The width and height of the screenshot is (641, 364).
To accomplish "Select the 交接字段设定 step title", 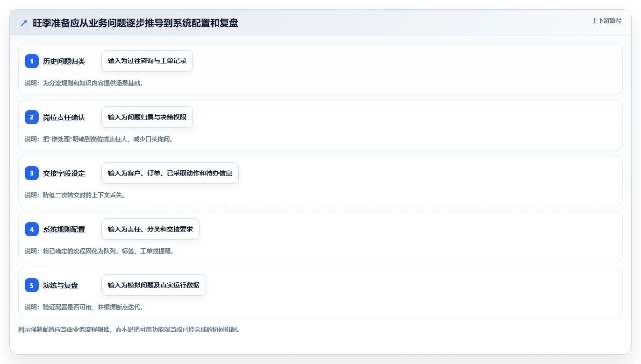I will click(64, 173).
